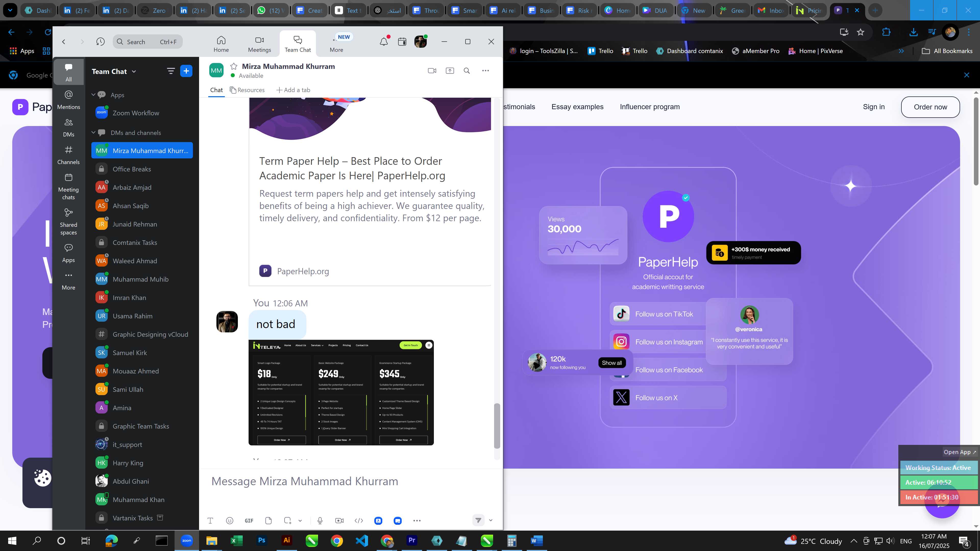Expand hidden bookmarks chevron in Chrome
Viewport: 980px width, 551px height.
coord(901,51)
